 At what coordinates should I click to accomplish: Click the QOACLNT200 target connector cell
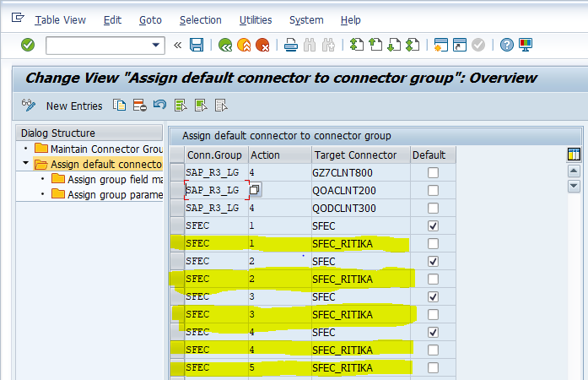pyautogui.click(x=361, y=190)
